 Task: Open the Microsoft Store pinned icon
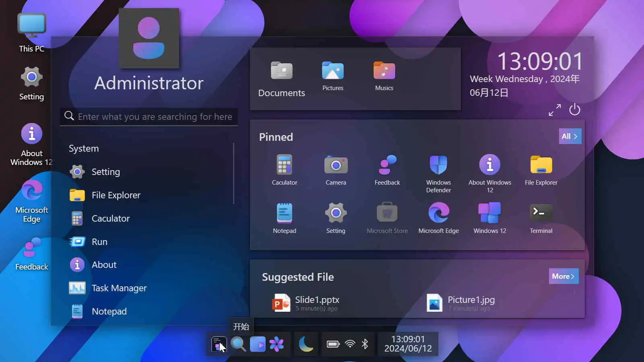click(387, 218)
